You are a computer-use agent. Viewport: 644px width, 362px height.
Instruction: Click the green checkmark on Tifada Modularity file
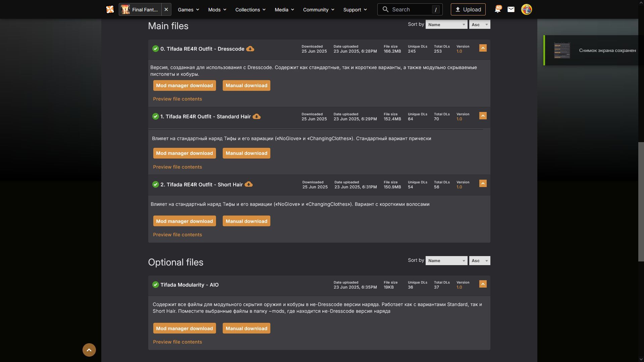pyautogui.click(x=155, y=285)
